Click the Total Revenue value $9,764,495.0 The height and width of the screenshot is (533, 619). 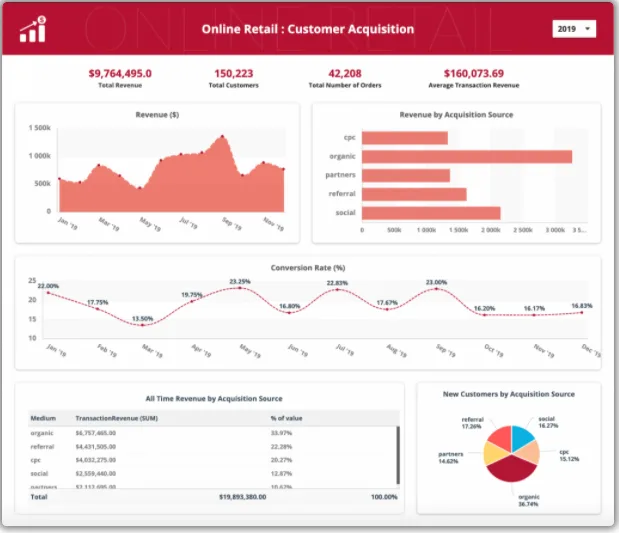(120, 73)
